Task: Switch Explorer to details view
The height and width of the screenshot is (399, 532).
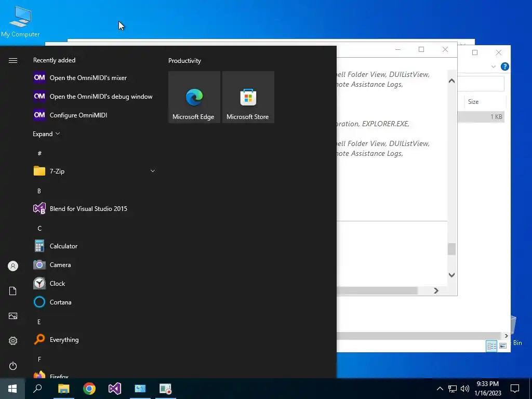Action: point(491,345)
